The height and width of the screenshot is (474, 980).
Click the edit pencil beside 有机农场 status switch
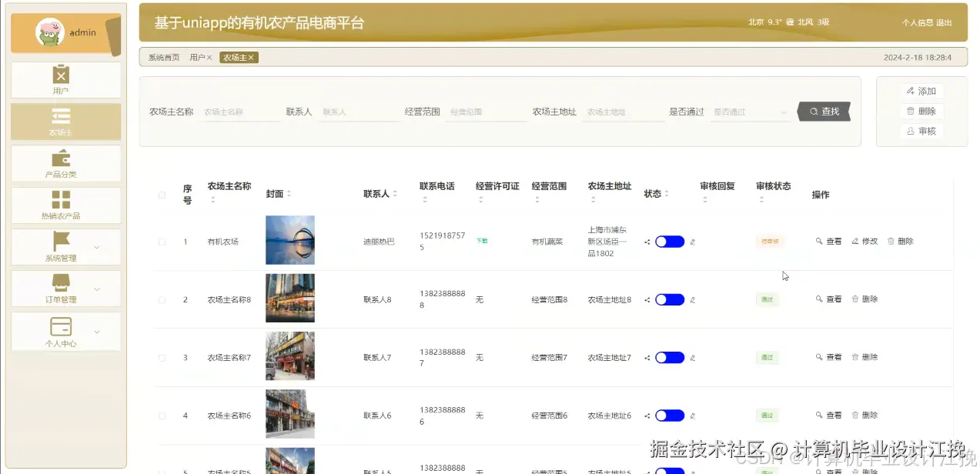click(692, 242)
